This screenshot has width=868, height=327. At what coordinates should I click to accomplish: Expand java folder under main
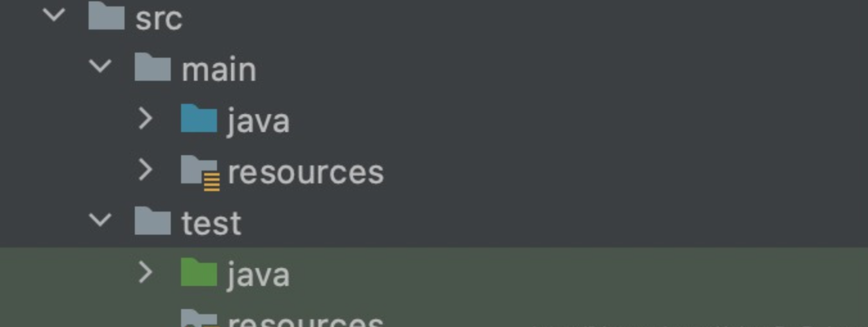pos(146,119)
